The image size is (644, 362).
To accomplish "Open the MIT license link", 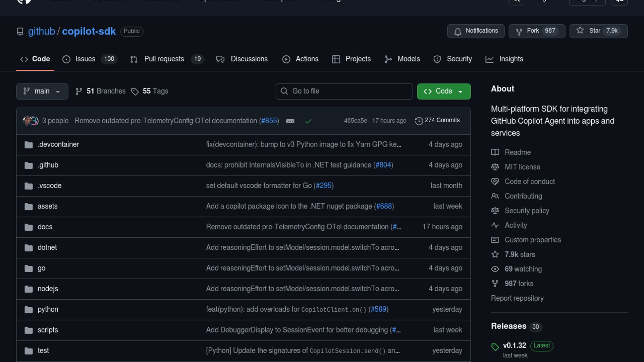I will (522, 167).
